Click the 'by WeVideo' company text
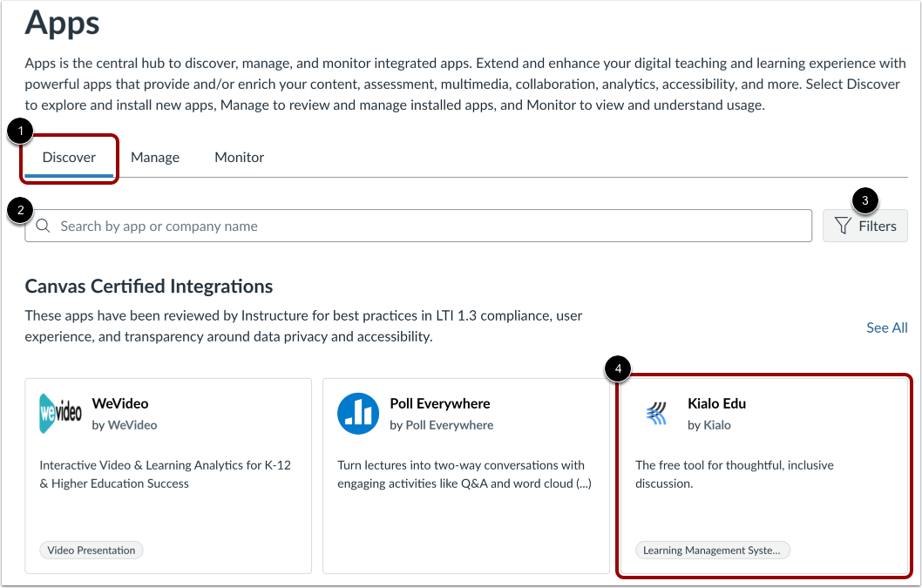Viewport: 922px width, 588px height. click(x=124, y=425)
